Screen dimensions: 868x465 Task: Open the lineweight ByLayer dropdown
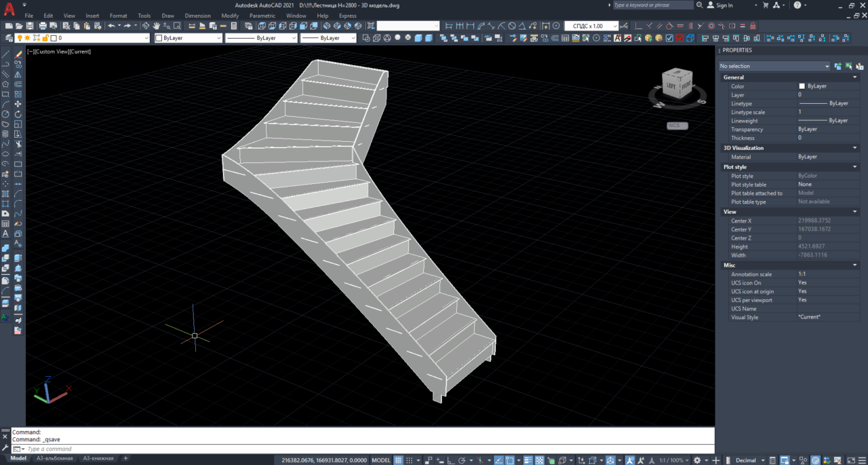coord(328,38)
